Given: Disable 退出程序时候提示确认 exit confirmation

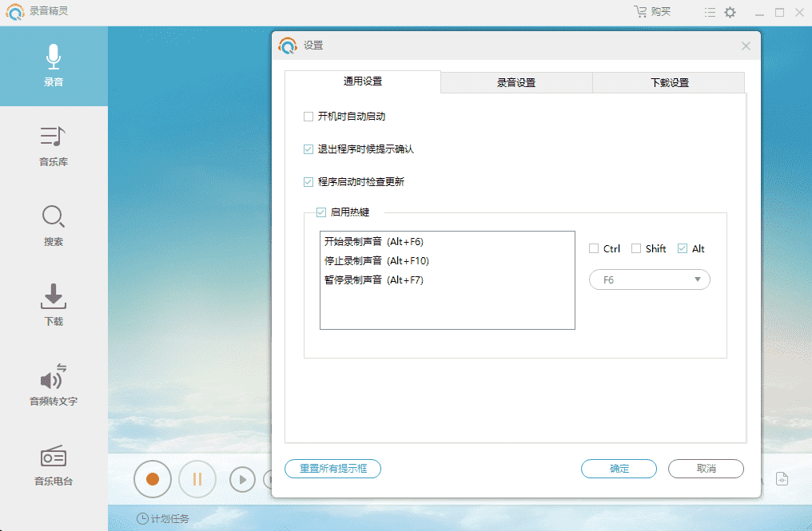Looking at the screenshot, I should pyautogui.click(x=308, y=149).
